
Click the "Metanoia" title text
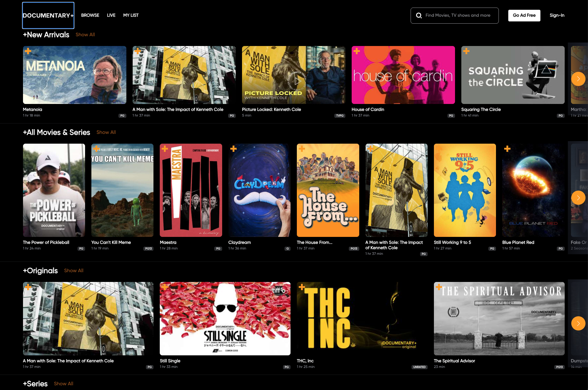[32, 110]
